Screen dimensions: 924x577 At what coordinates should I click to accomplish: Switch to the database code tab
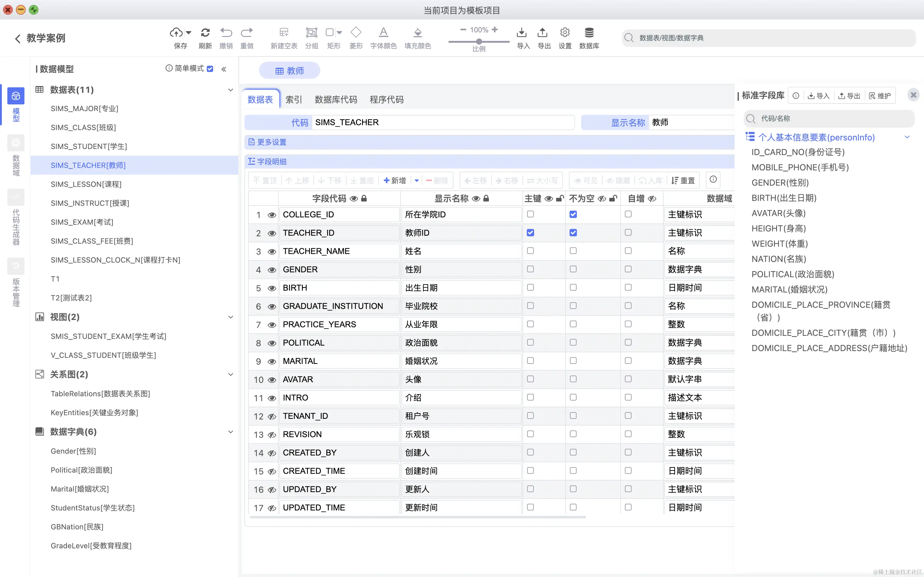[x=335, y=100]
